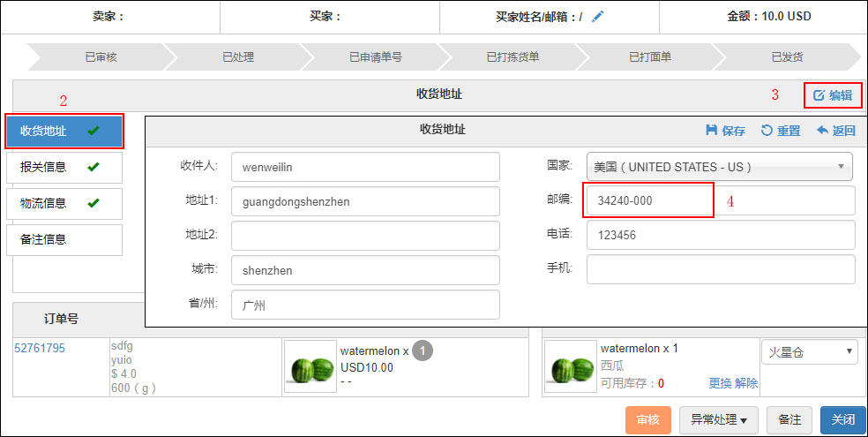868x437 pixels.
Task: Click 保存 to save the address
Action: pos(725,131)
